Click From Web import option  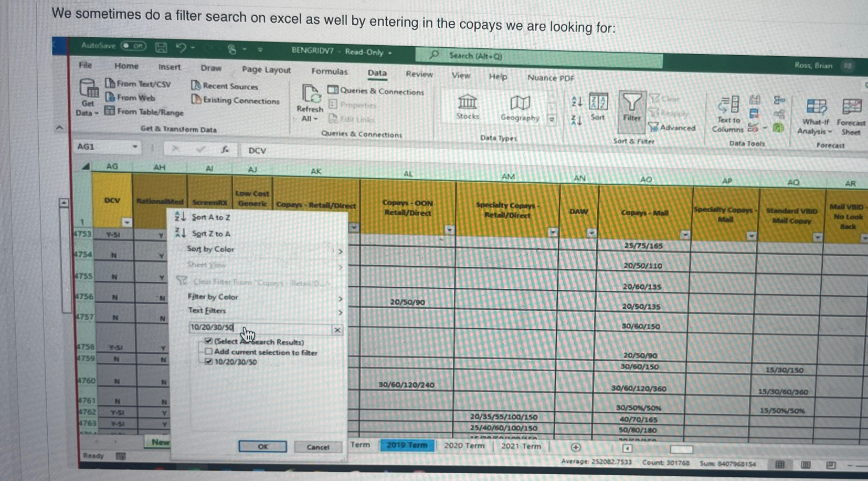tap(130, 97)
